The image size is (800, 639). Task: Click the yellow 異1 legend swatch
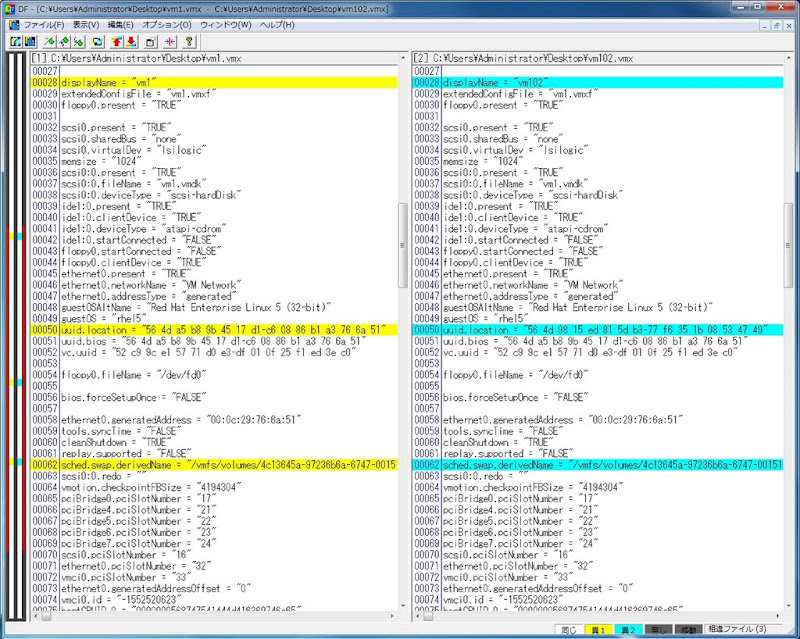598,631
